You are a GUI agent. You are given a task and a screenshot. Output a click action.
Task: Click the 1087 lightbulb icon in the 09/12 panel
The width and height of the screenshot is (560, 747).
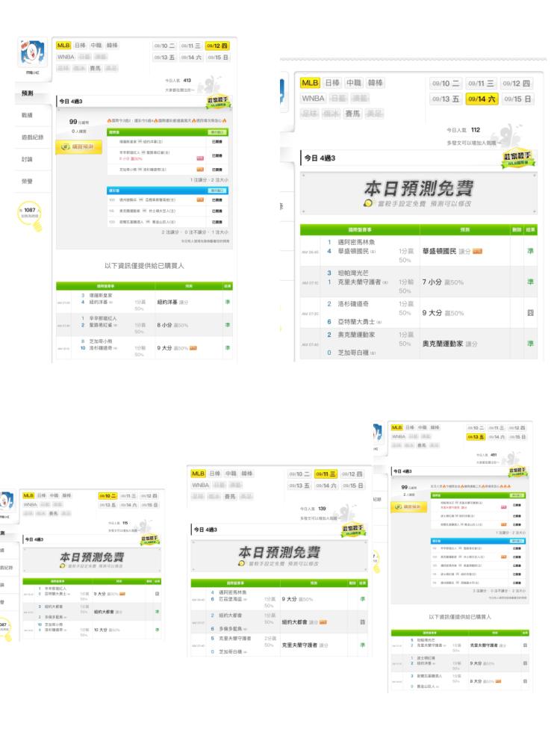click(x=31, y=216)
